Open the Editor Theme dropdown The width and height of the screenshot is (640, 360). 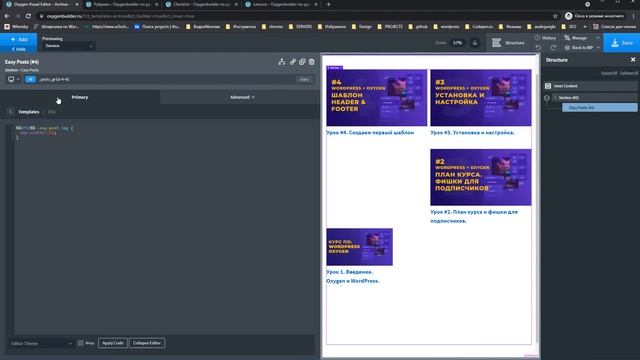pyautogui.click(x=41, y=343)
